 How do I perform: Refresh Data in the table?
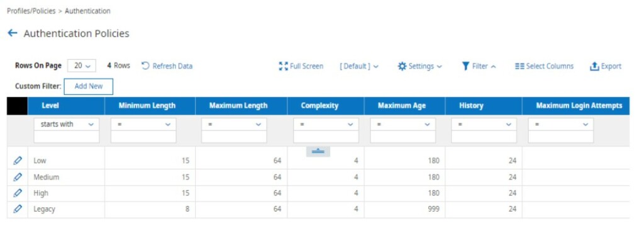(167, 66)
